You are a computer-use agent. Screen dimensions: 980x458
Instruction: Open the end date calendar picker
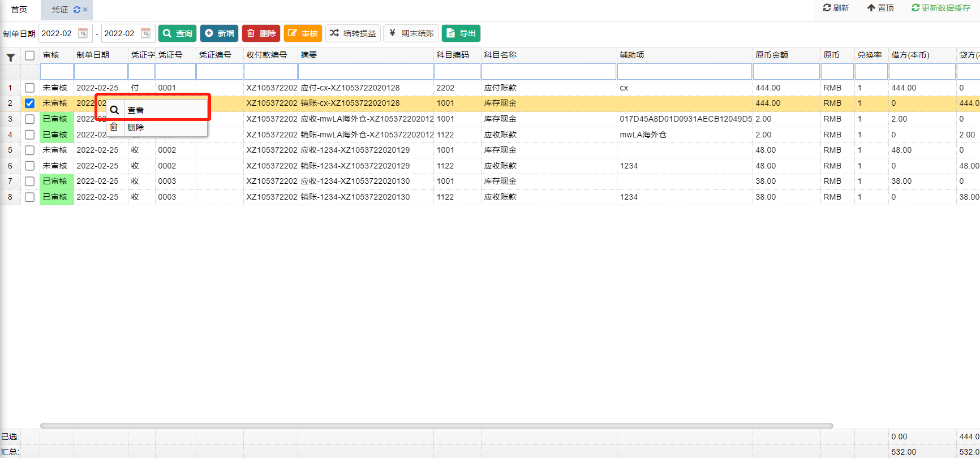(x=145, y=33)
